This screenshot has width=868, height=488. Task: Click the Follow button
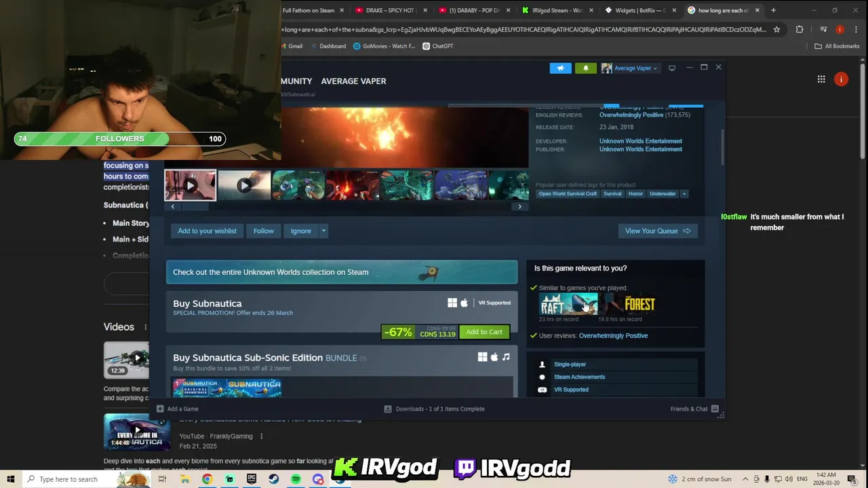pyautogui.click(x=264, y=231)
